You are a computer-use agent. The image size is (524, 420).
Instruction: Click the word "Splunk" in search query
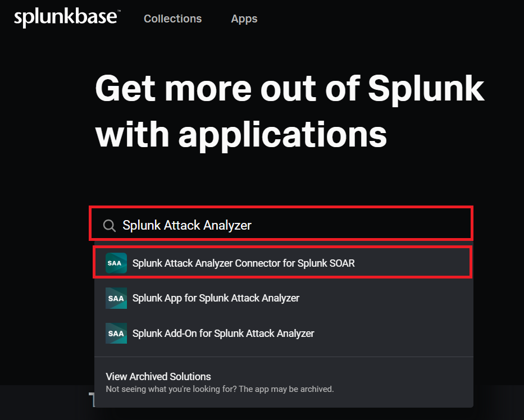(142, 226)
